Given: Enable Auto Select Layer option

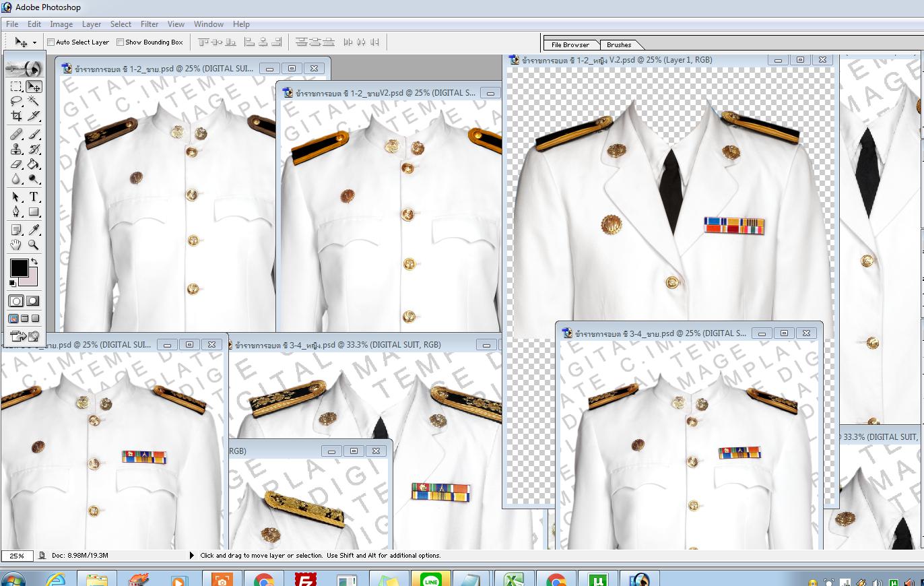Looking at the screenshot, I should [51, 42].
